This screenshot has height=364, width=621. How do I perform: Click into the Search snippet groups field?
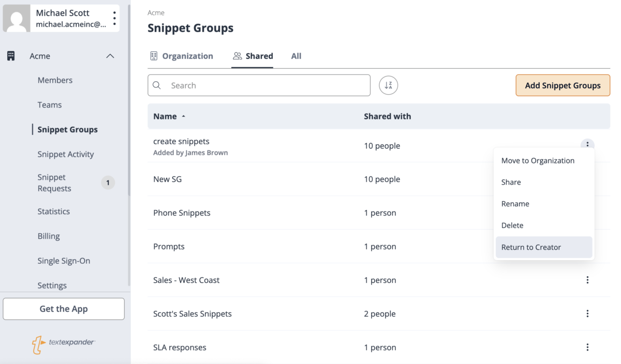(x=259, y=85)
